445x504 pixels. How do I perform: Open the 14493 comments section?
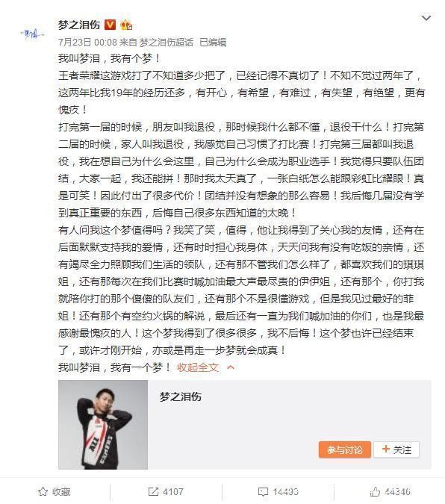pyautogui.click(x=285, y=492)
